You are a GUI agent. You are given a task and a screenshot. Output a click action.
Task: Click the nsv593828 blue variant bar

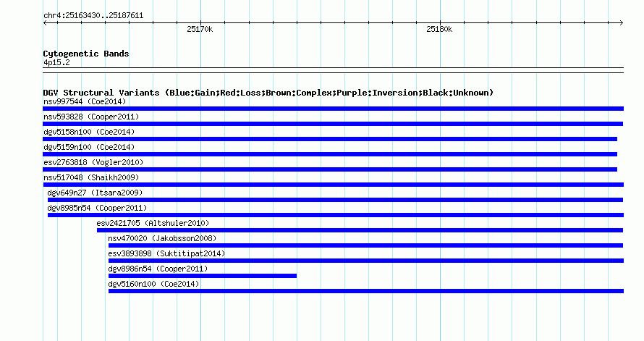pos(333,124)
